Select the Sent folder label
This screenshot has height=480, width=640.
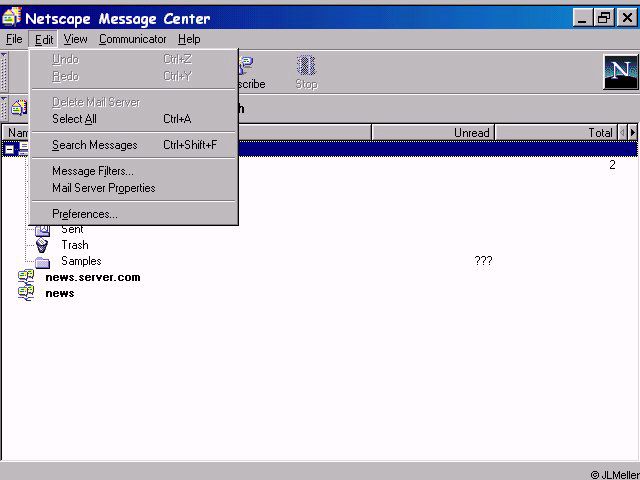(x=72, y=229)
